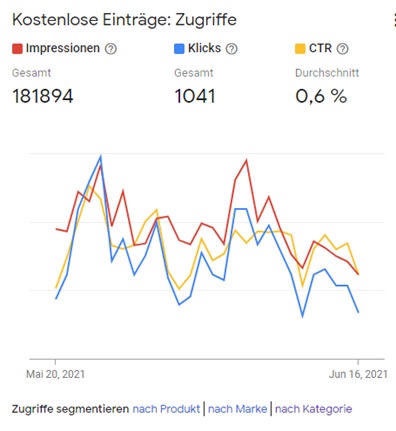
Task: Click the total impressions value 181894
Action: [x=43, y=96]
